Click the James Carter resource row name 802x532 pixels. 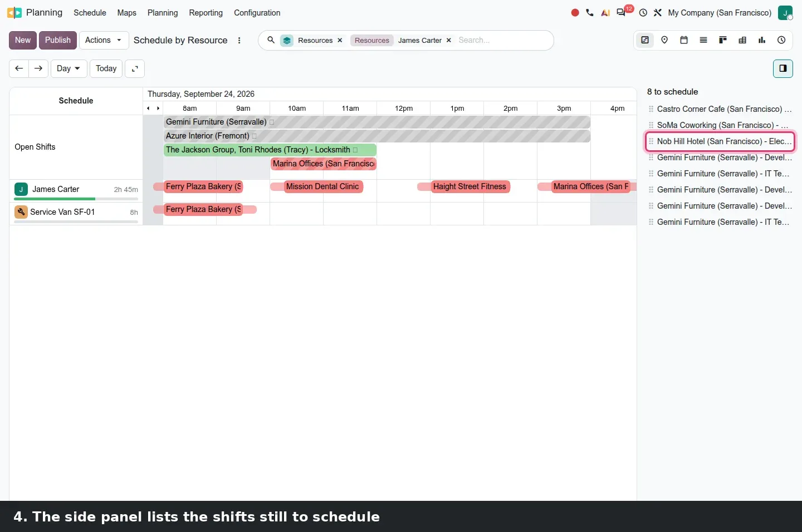pyautogui.click(x=56, y=189)
